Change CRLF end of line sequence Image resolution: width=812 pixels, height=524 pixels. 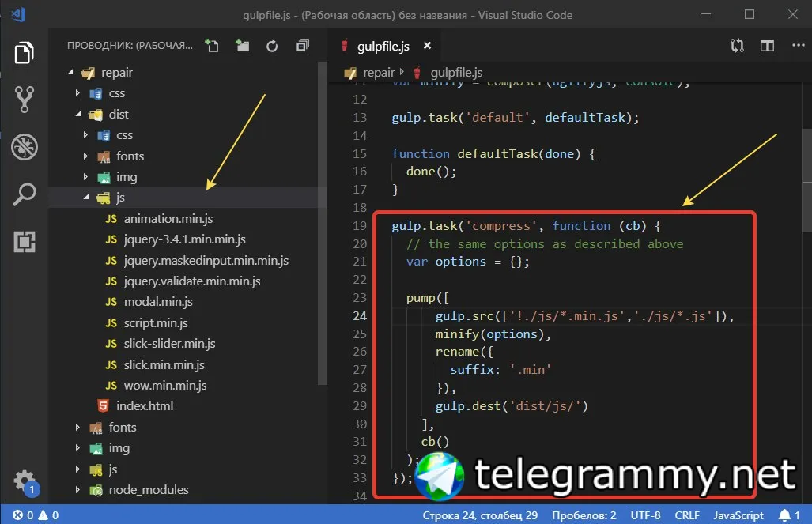[686, 515]
